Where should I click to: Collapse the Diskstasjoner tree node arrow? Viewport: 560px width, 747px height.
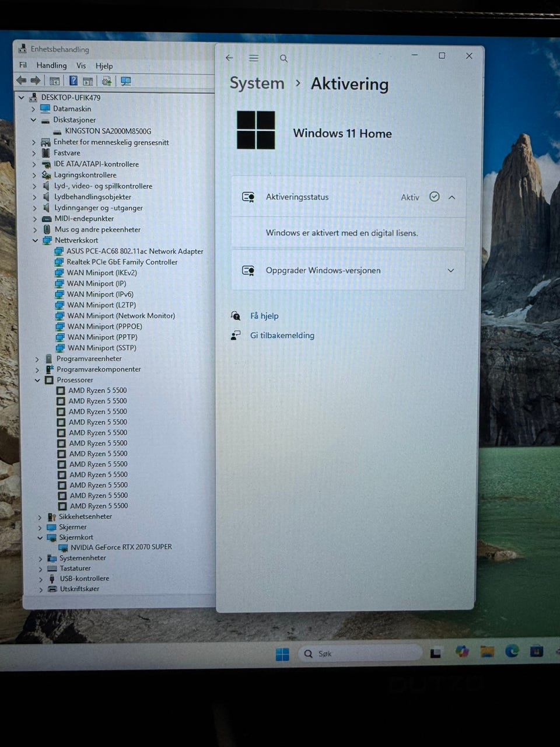(33, 120)
